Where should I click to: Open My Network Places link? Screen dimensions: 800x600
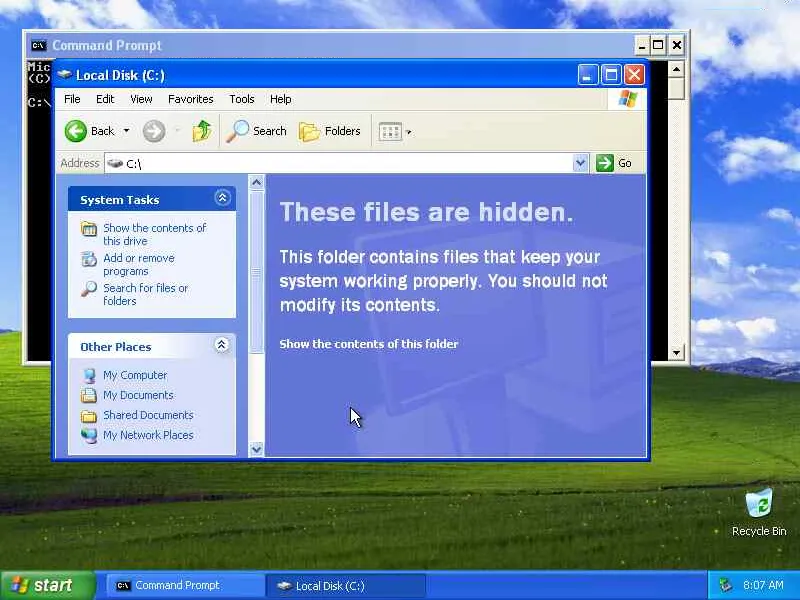(x=148, y=435)
